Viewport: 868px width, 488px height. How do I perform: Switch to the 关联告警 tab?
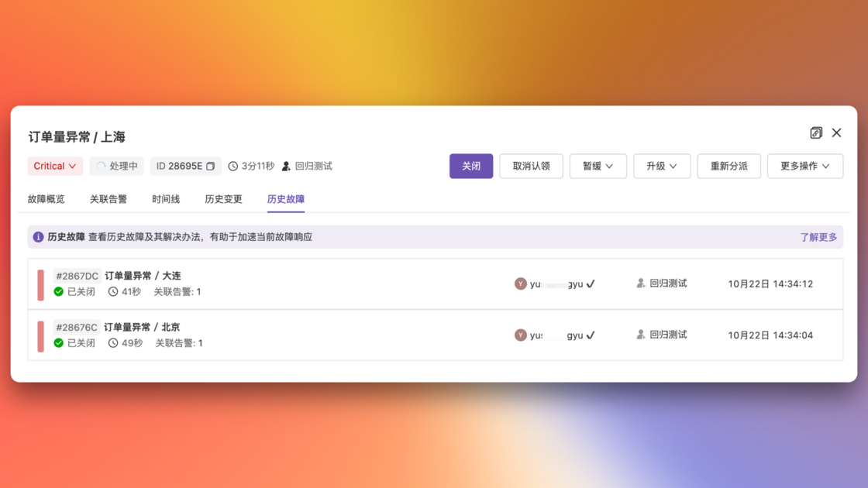click(108, 199)
